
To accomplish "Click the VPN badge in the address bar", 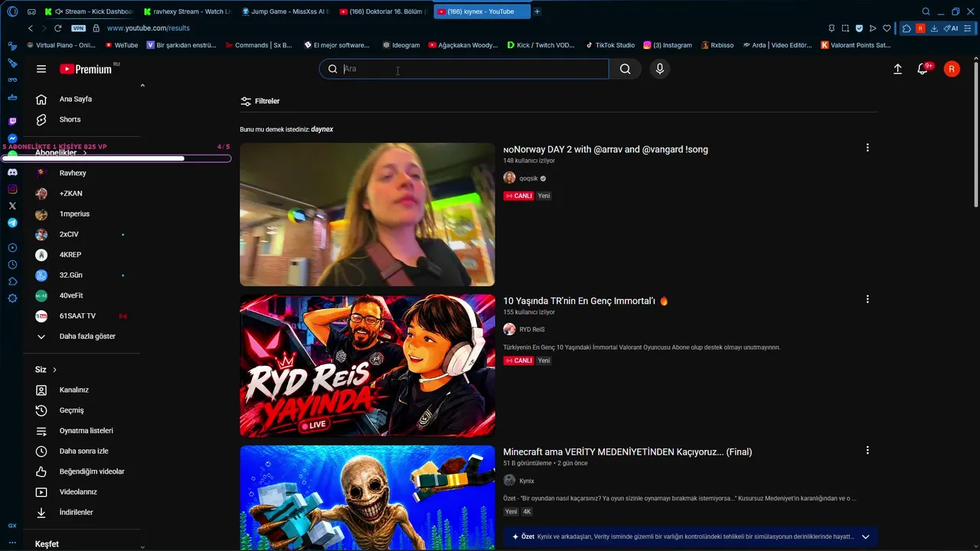I will (x=78, y=28).
